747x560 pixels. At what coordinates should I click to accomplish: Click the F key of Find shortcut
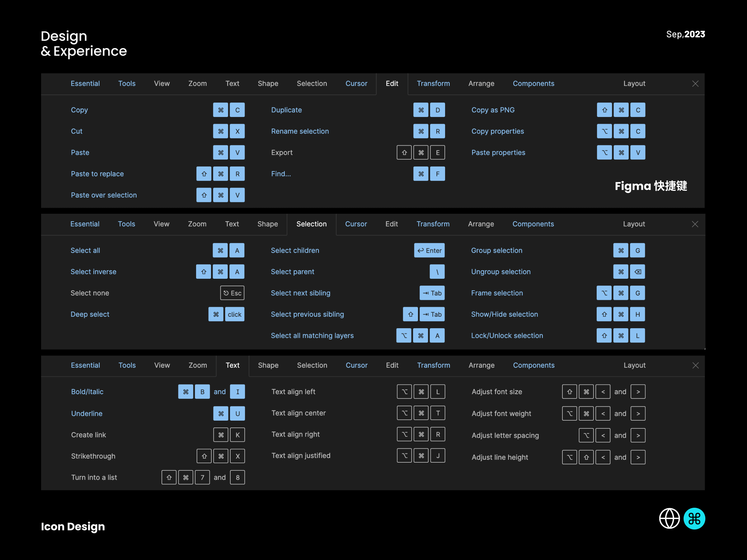click(x=437, y=174)
